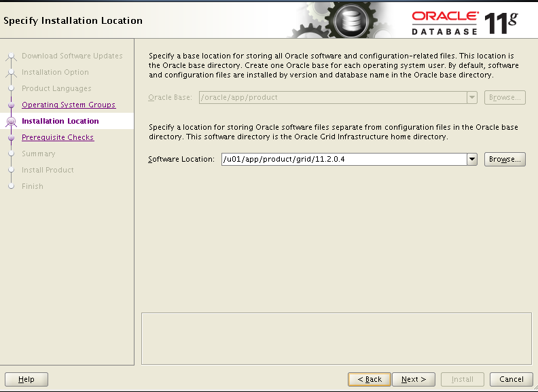The width and height of the screenshot is (538, 392).
Task: Click the Finish step
Action: [x=33, y=186]
